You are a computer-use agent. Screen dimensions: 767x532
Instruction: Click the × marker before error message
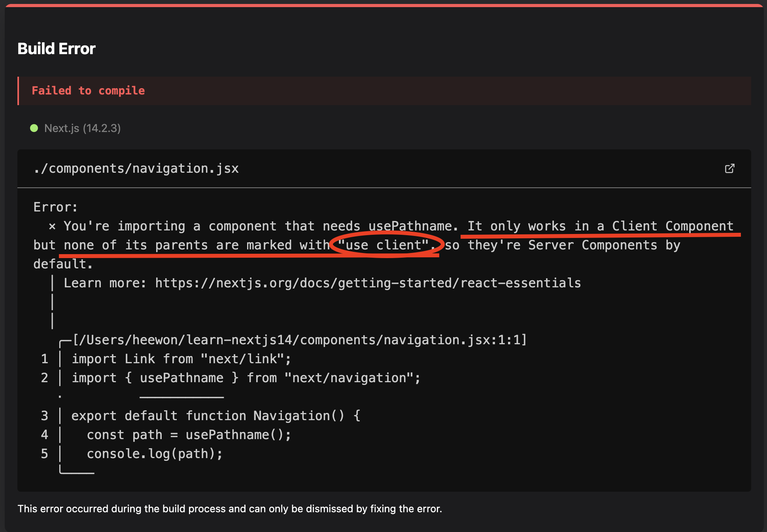52,226
